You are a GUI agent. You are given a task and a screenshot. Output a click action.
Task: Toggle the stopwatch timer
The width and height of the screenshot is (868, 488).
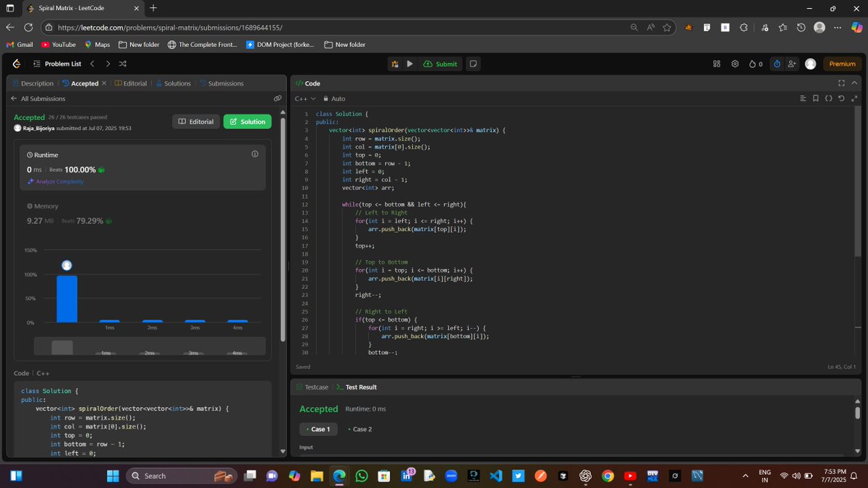(777, 64)
